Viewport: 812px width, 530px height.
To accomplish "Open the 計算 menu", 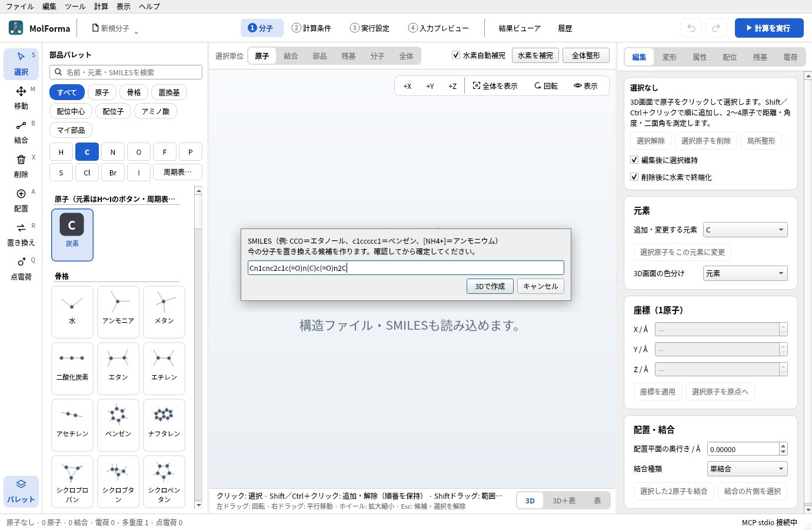I will (101, 6).
